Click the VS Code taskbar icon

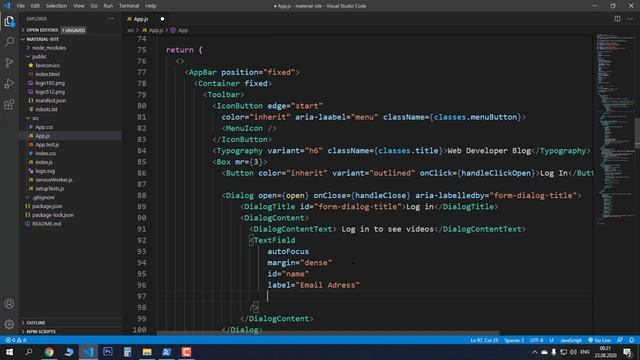tap(88, 352)
